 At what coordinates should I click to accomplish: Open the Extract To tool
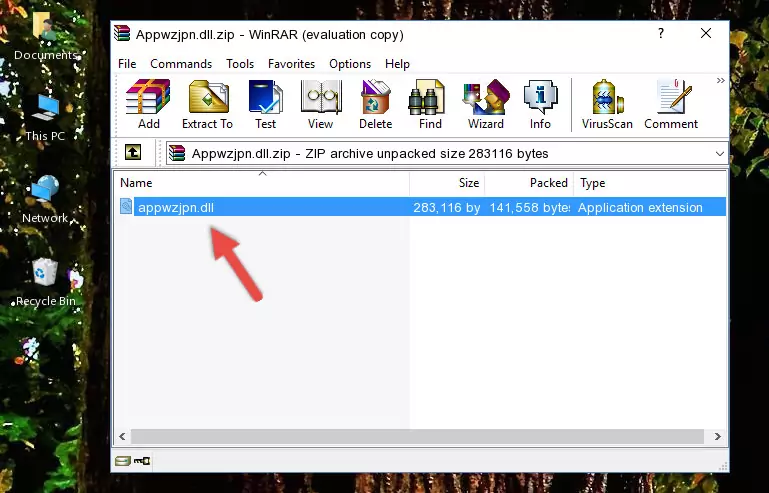tap(207, 104)
